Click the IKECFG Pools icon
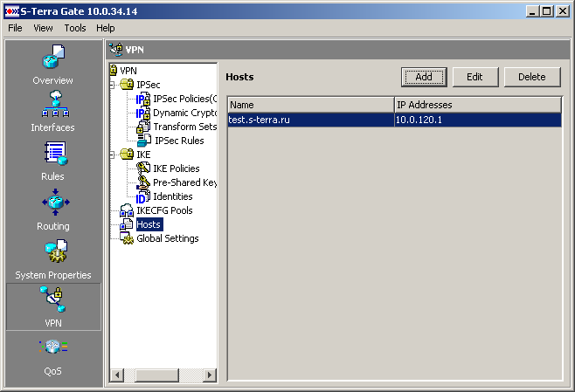575x392 pixels. click(127, 210)
